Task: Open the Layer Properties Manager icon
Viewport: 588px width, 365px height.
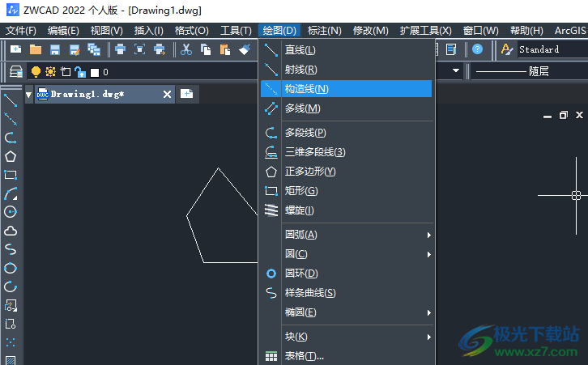Action: click(x=16, y=71)
